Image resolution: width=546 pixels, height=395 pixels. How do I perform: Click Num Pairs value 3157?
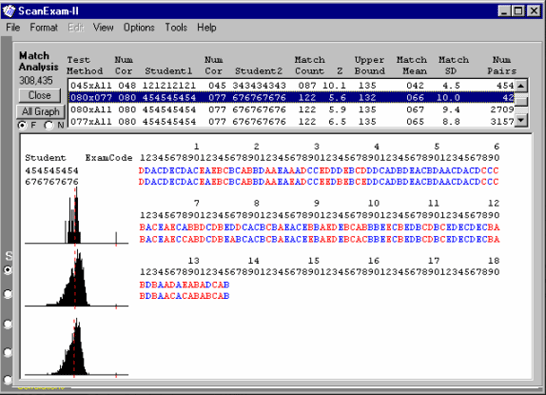pos(502,122)
